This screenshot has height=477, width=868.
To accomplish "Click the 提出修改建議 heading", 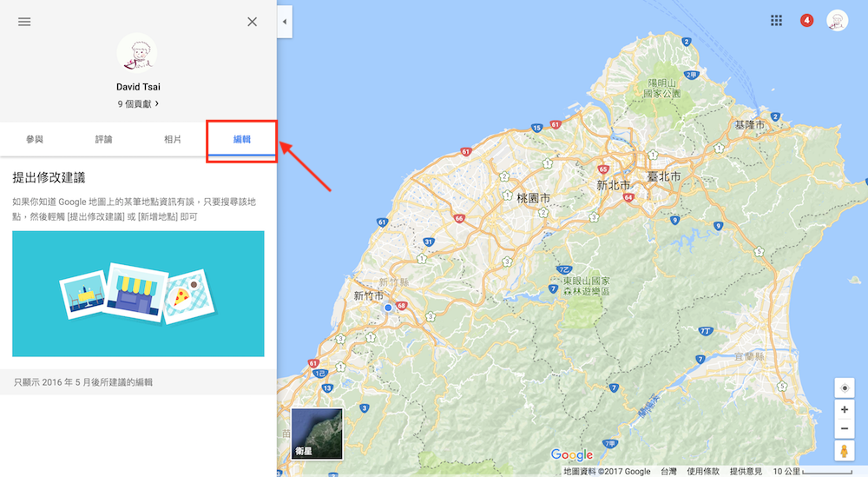I will click(x=49, y=177).
